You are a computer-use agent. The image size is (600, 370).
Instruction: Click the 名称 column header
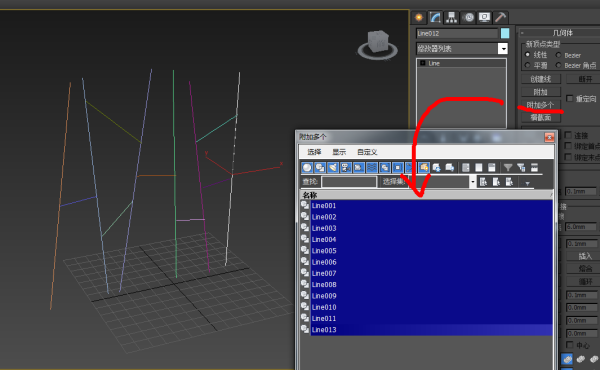pos(426,195)
